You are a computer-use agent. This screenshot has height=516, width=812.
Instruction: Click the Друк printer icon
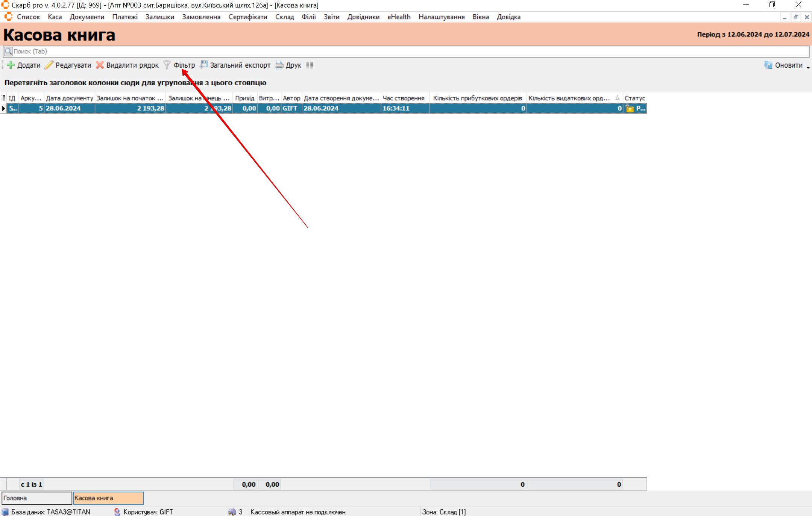pyautogui.click(x=279, y=65)
